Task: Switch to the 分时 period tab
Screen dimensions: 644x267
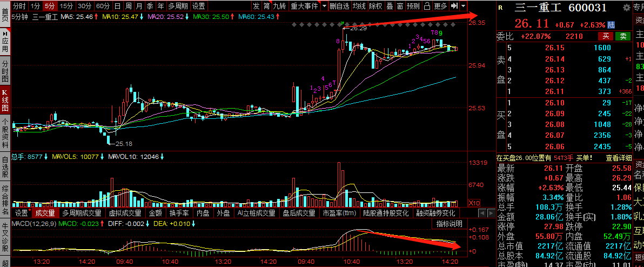Action: [19, 6]
